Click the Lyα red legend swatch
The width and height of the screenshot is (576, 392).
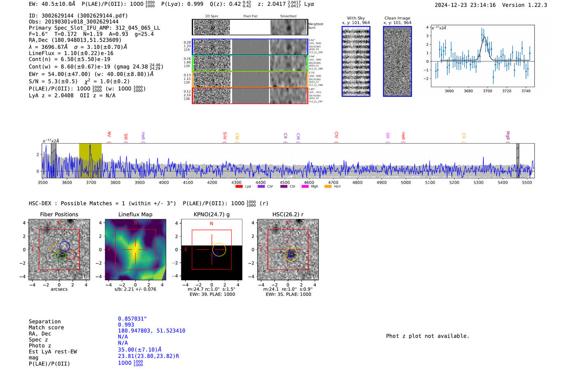click(239, 186)
